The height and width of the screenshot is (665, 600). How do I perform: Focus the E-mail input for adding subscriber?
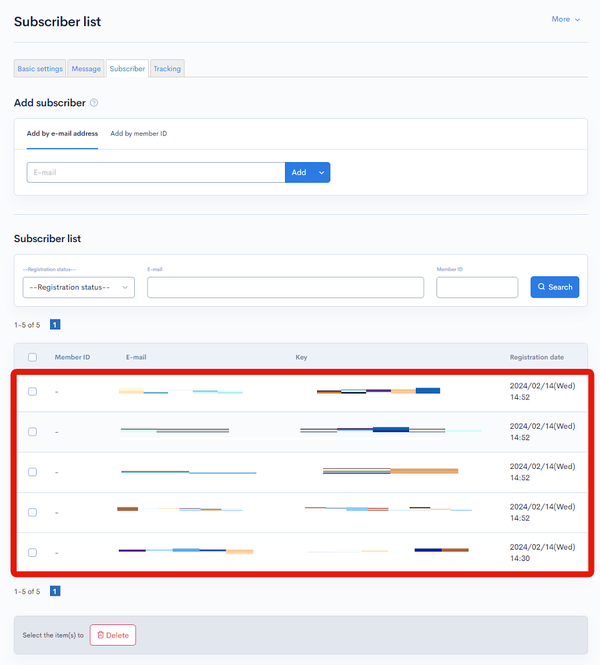coord(156,173)
